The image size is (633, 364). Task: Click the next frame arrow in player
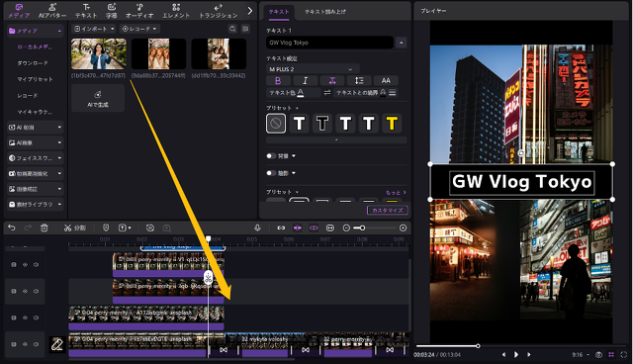pyautogui.click(x=528, y=355)
